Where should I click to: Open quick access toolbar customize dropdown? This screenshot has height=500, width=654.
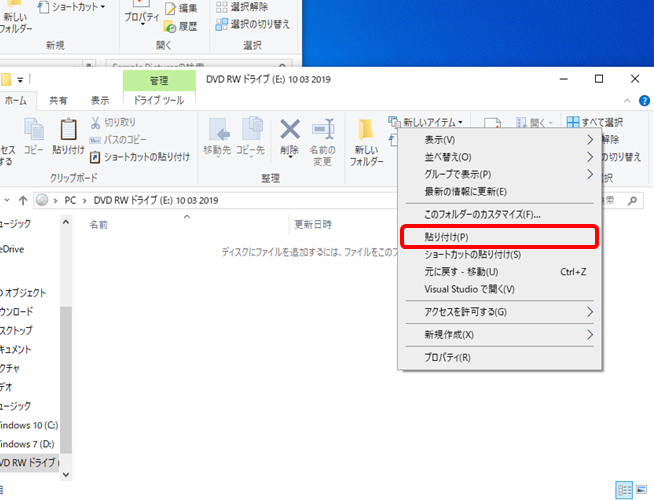pyautogui.click(x=20, y=80)
